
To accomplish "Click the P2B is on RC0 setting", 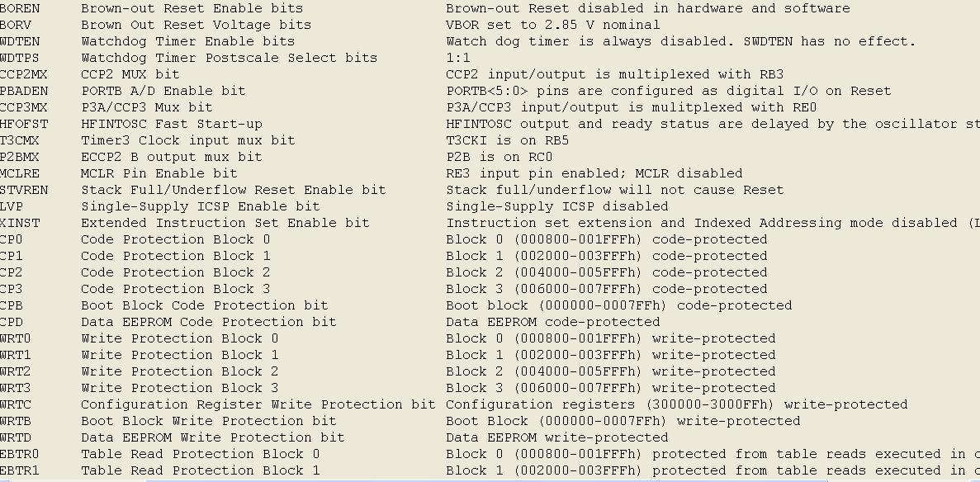I will click(499, 157).
